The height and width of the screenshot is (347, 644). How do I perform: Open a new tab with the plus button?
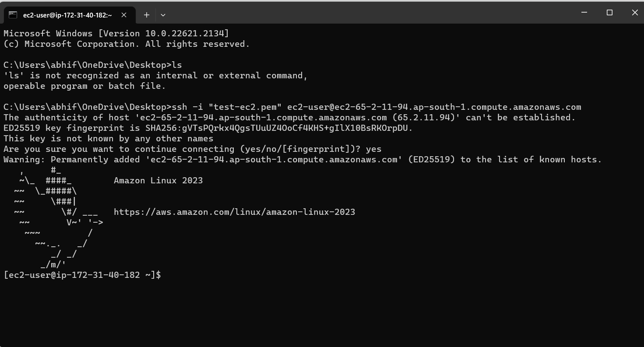147,15
